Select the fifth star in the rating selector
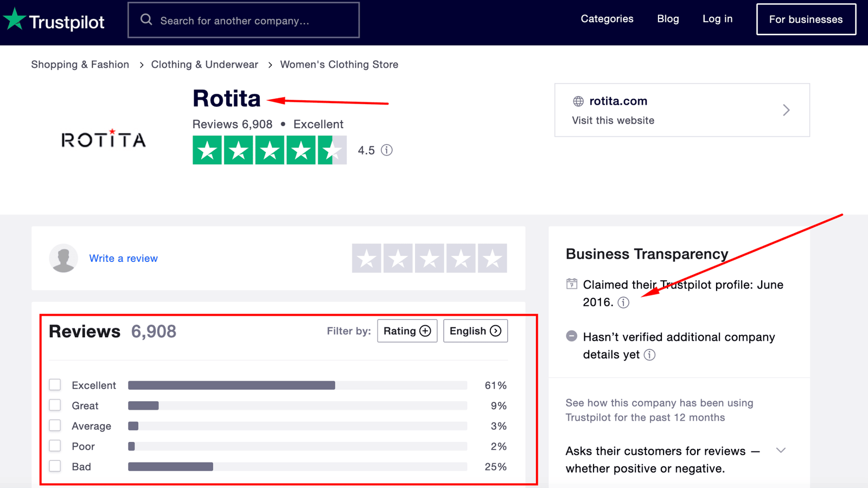Screen dimensions: 868x488 coord(492,259)
